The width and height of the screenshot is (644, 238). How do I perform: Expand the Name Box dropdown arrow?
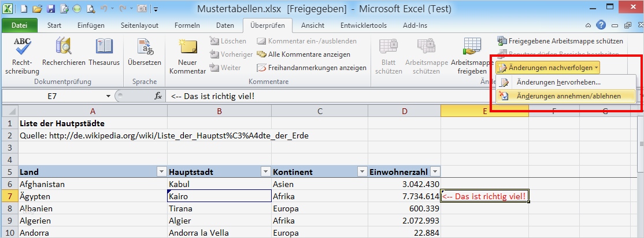point(108,96)
